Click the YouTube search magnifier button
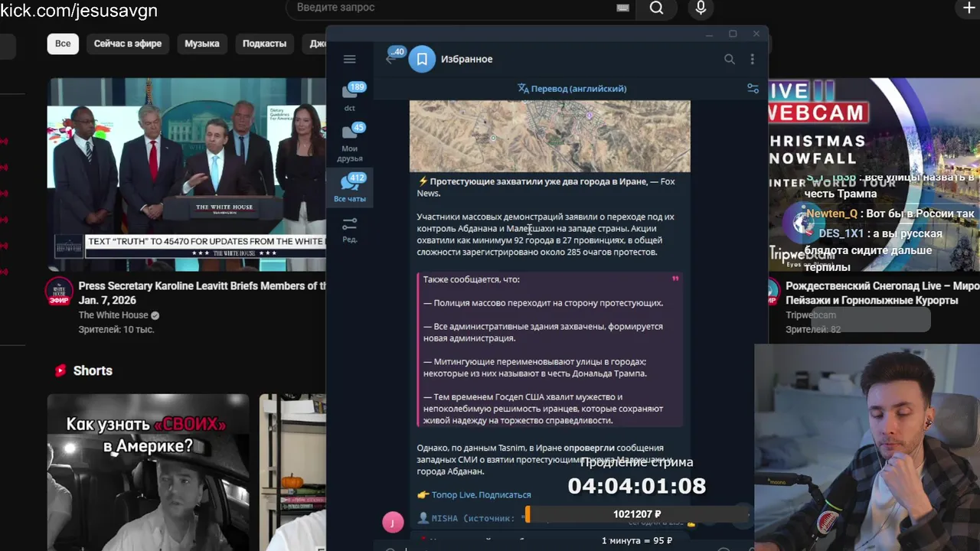The image size is (980, 551). click(656, 8)
